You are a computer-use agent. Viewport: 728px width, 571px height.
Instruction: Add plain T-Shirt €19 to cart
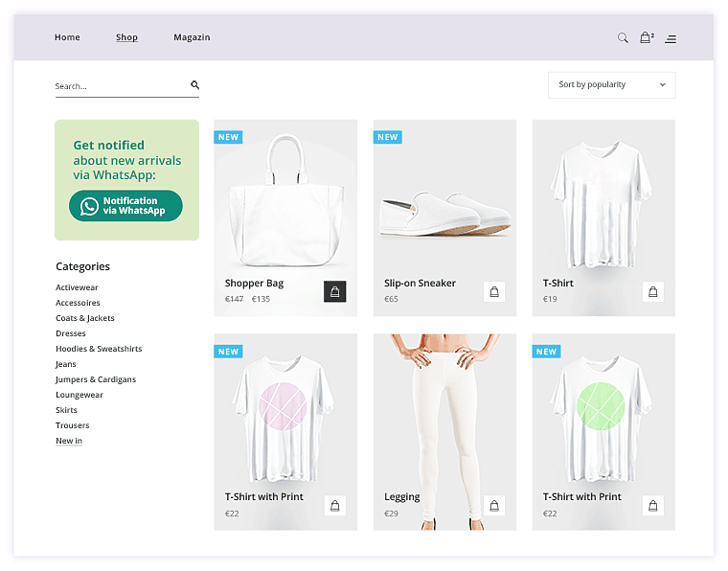tap(652, 292)
